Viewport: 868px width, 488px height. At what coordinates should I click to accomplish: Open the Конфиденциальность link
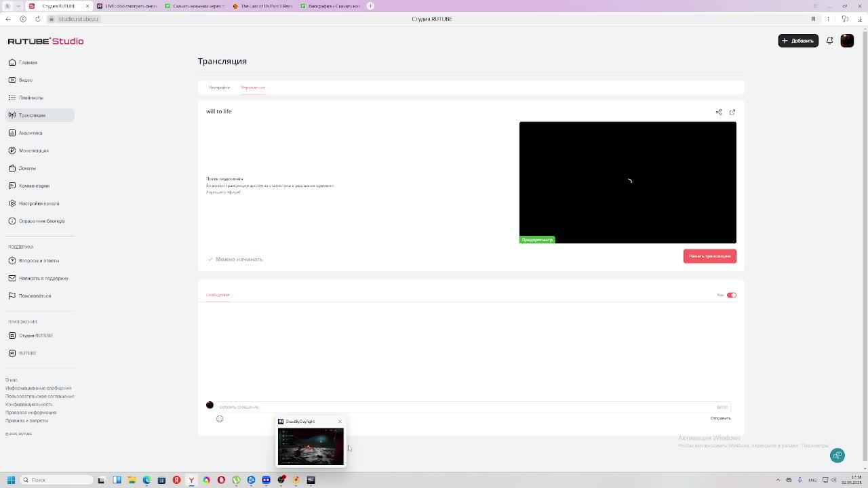click(x=29, y=405)
